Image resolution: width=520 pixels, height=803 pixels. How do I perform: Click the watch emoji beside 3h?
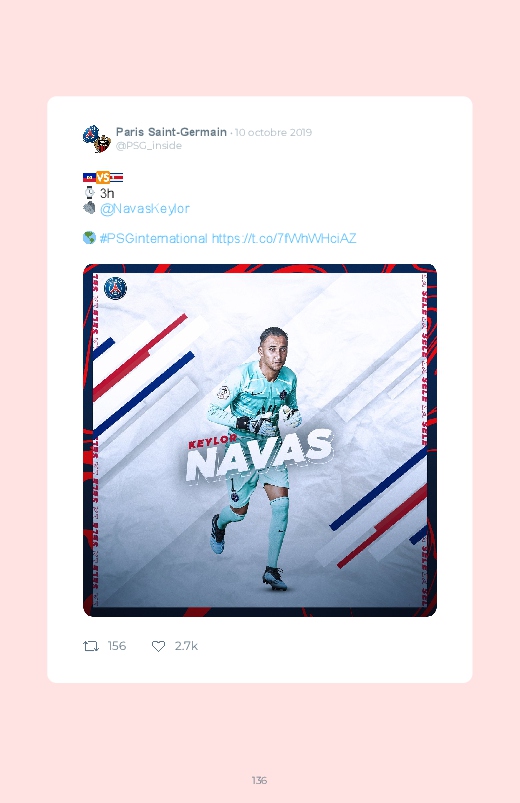89,193
